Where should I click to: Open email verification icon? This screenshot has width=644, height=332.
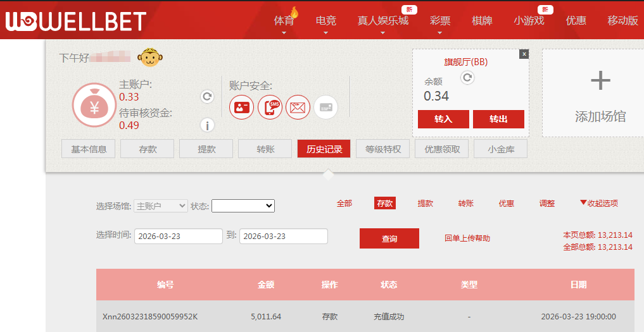point(298,108)
